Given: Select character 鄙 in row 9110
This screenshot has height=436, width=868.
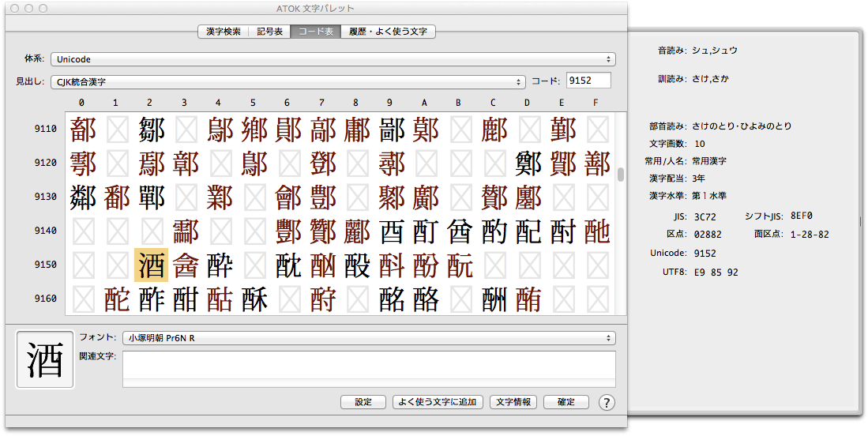Looking at the screenshot, I should [392, 130].
